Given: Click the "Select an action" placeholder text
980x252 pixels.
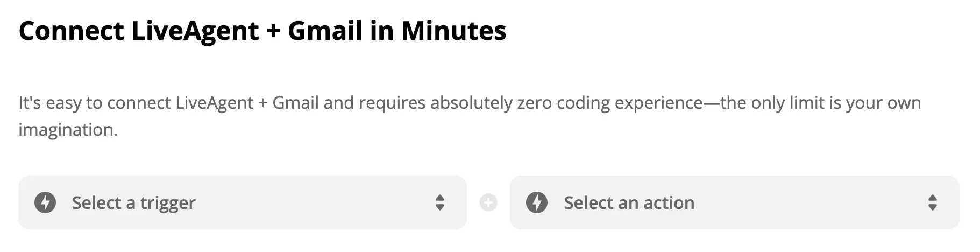Looking at the screenshot, I should 629,203.
